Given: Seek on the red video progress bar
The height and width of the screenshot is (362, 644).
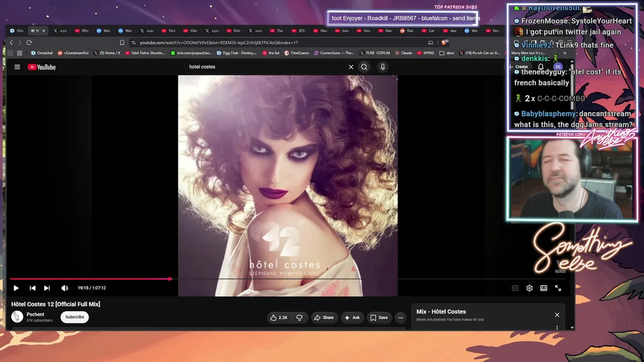Looking at the screenshot, I should point(91,279).
